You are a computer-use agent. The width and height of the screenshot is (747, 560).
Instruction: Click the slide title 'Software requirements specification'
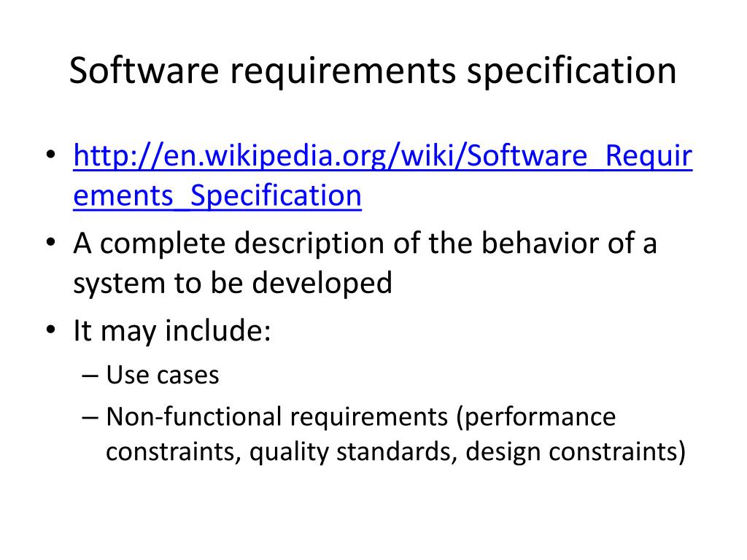coord(373,72)
